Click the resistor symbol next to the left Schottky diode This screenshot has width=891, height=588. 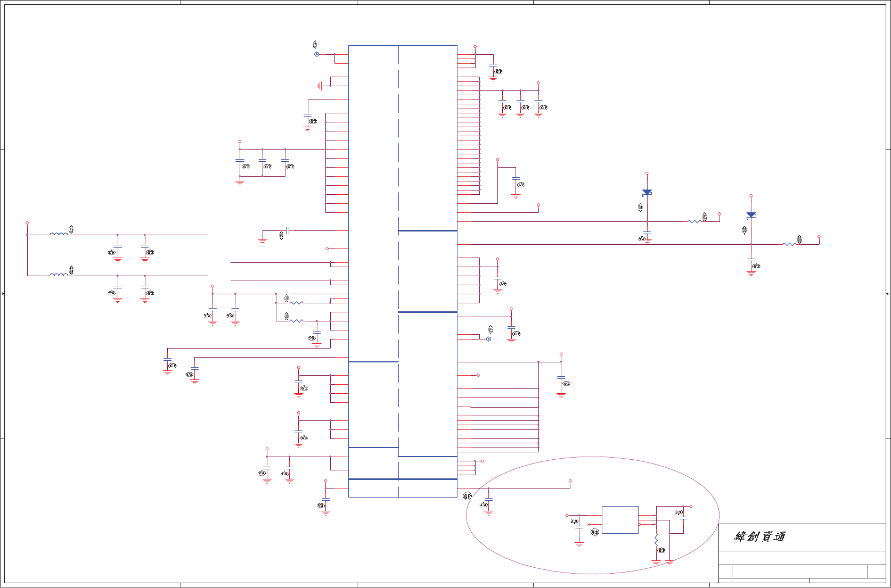(x=694, y=221)
